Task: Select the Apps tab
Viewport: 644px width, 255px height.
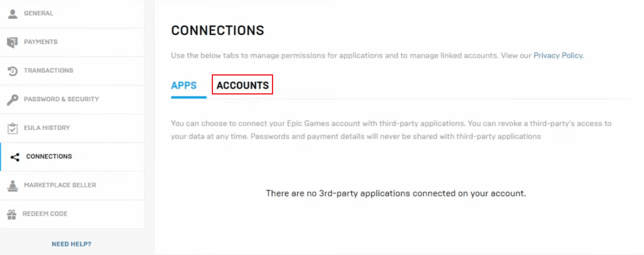Action: pos(184,85)
